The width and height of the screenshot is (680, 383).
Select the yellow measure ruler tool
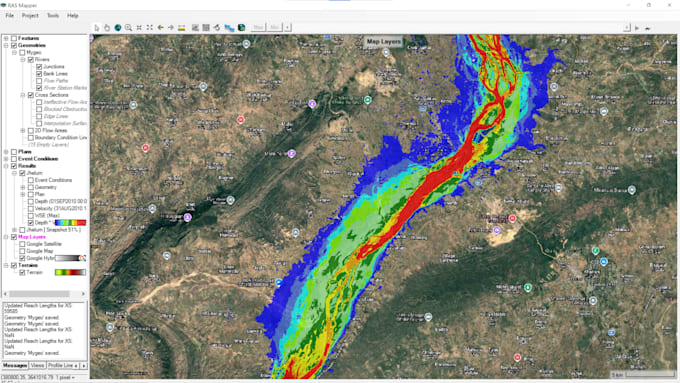[182, 28]
